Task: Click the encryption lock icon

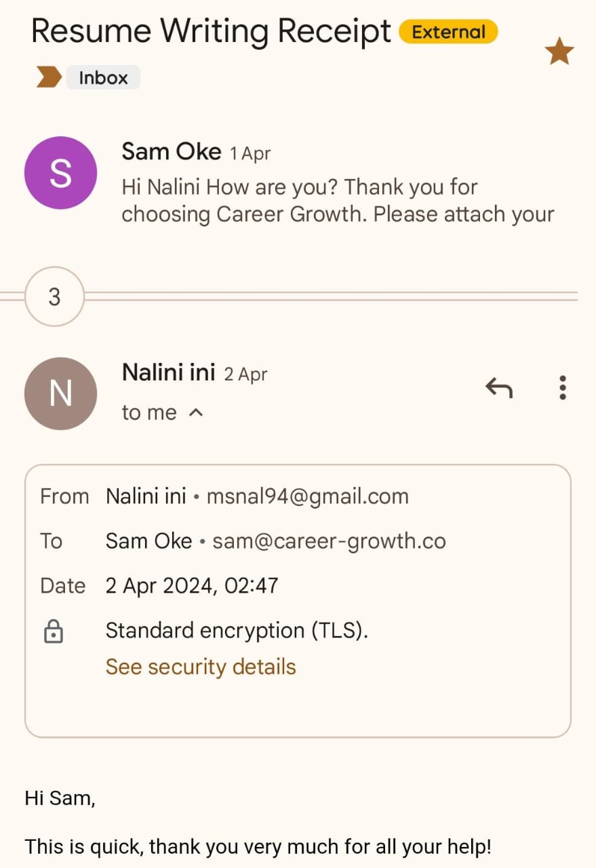Action: pyautogui.click(x=53, y=632)
